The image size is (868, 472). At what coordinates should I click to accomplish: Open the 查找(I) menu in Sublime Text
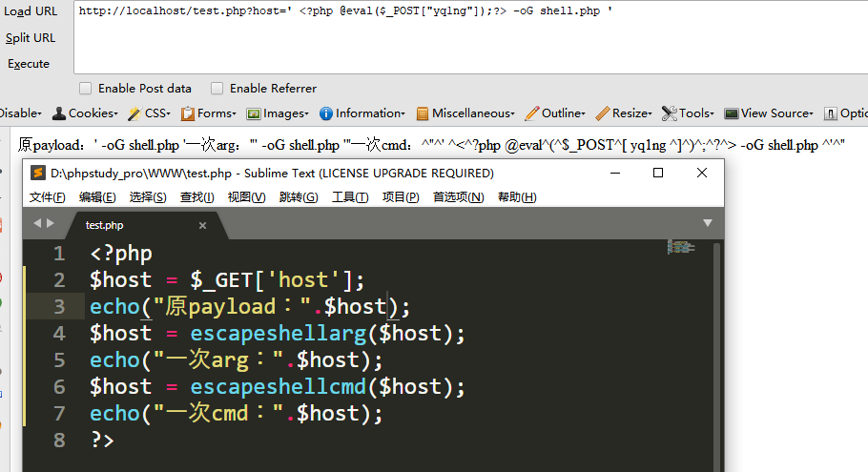(197, 197)
